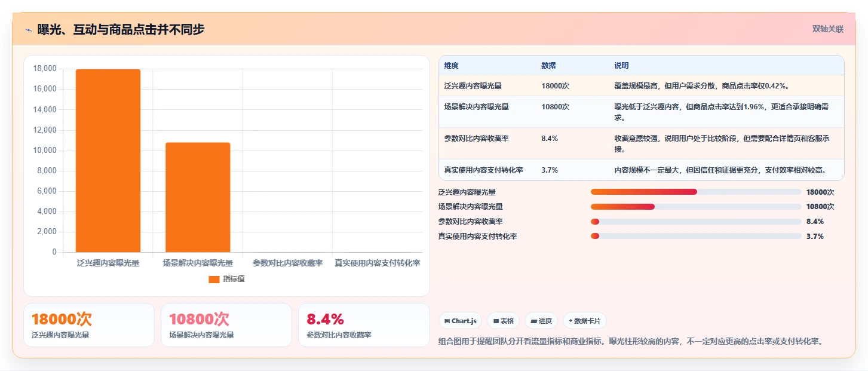Viewport: 868px width, 371px height.
Task: Click the 维度 column header
Action: pyautogui.click(x=452, y=65)
